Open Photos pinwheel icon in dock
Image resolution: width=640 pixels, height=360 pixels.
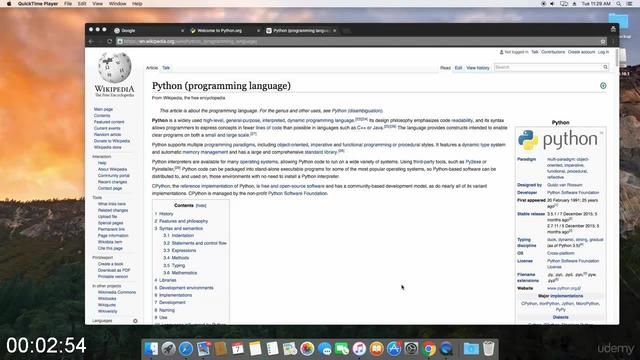click(x=307, y=349)
